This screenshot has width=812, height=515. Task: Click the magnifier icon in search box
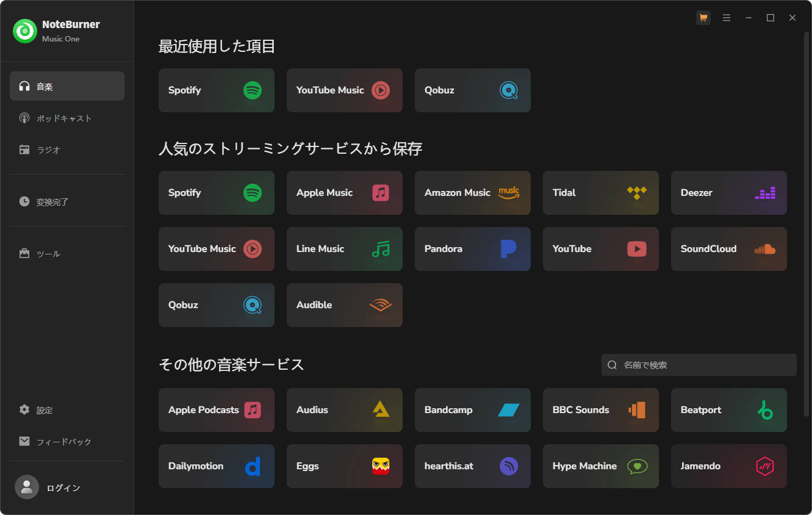pyautogui.click(x=613, y=365)
